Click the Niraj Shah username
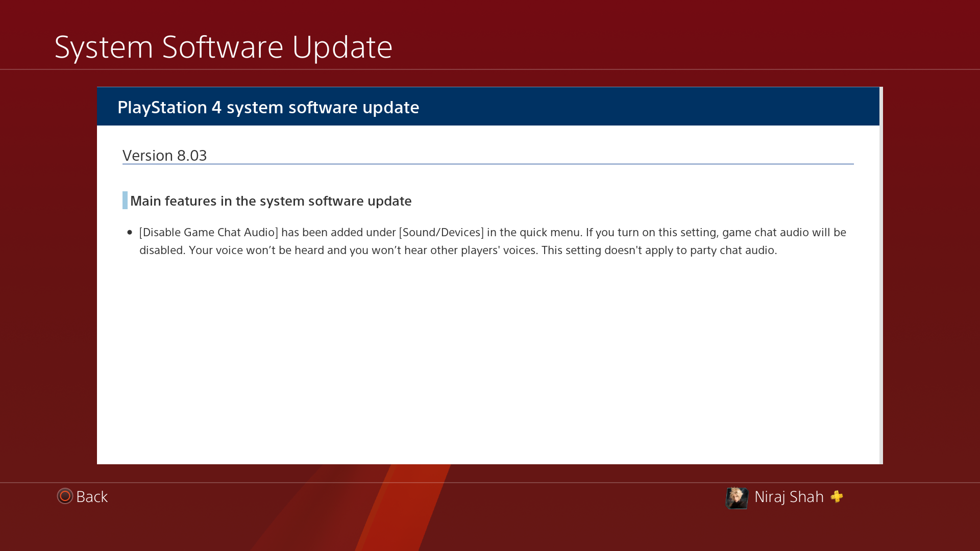Screen dimensions: 980x551 tap(789, 496)
